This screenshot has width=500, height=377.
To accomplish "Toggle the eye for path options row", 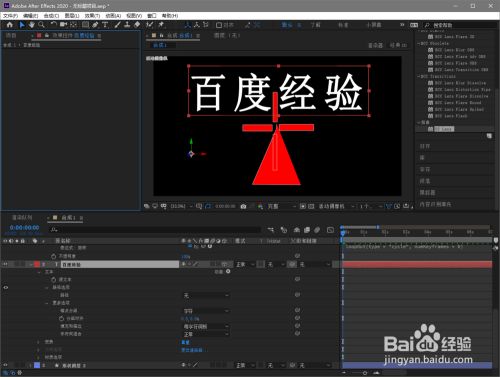I will 6,287.
